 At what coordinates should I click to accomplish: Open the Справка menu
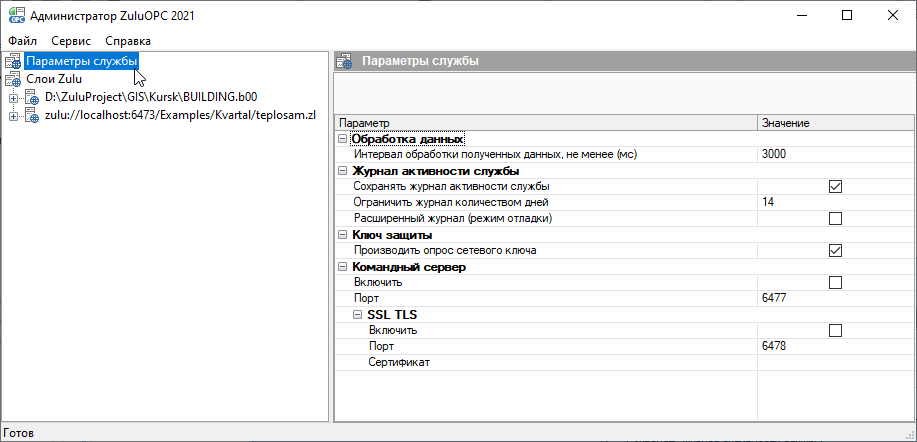pos(128,41)
